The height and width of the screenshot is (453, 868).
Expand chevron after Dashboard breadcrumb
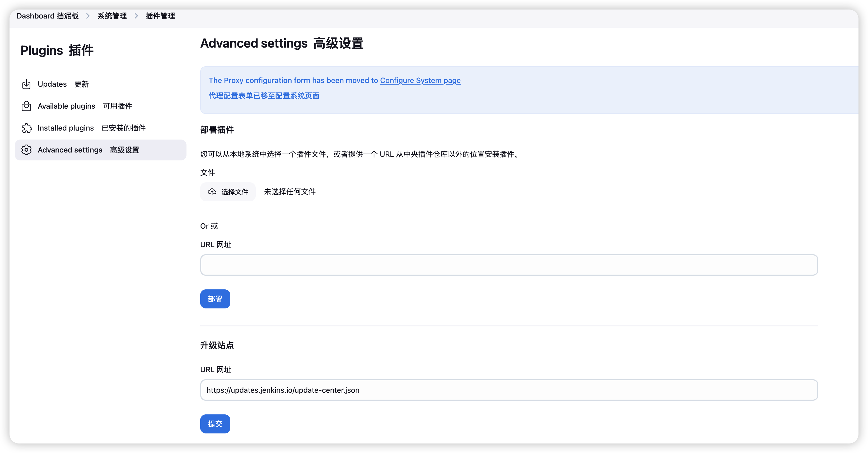pyautogui.click(x=88, y=16)
